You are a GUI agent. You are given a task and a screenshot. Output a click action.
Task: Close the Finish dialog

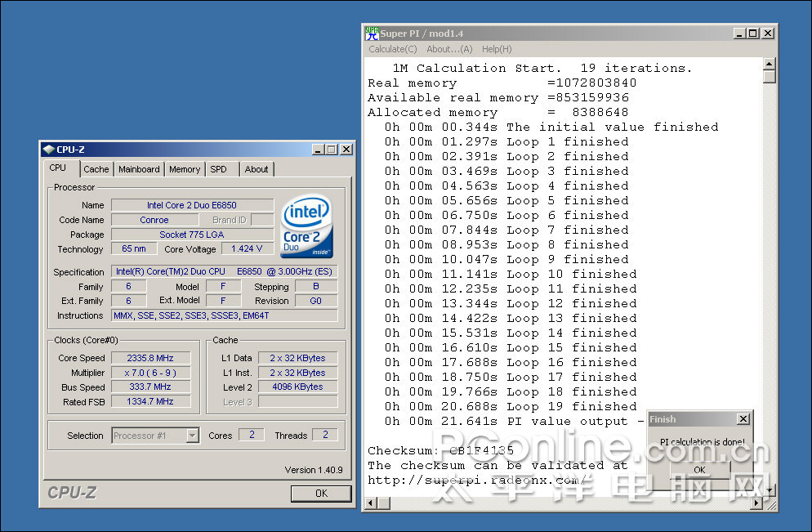click(743, 419)
